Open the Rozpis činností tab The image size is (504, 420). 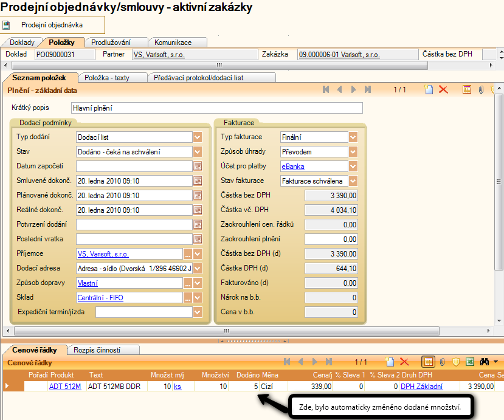(x=97, y=350)
